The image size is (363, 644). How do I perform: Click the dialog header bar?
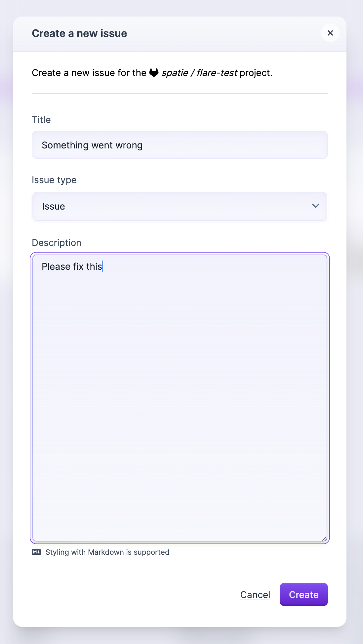(x=180, y=33)
